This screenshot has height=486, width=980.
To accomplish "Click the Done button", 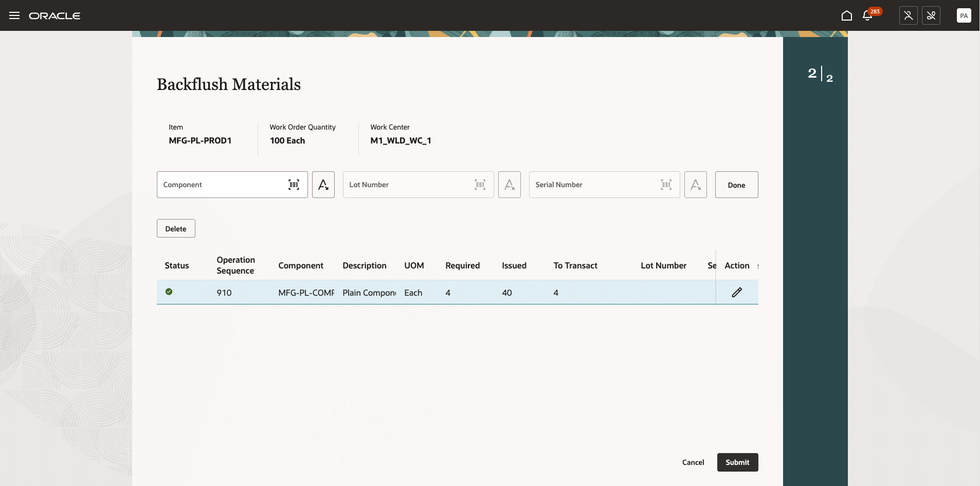I will 736,185.
